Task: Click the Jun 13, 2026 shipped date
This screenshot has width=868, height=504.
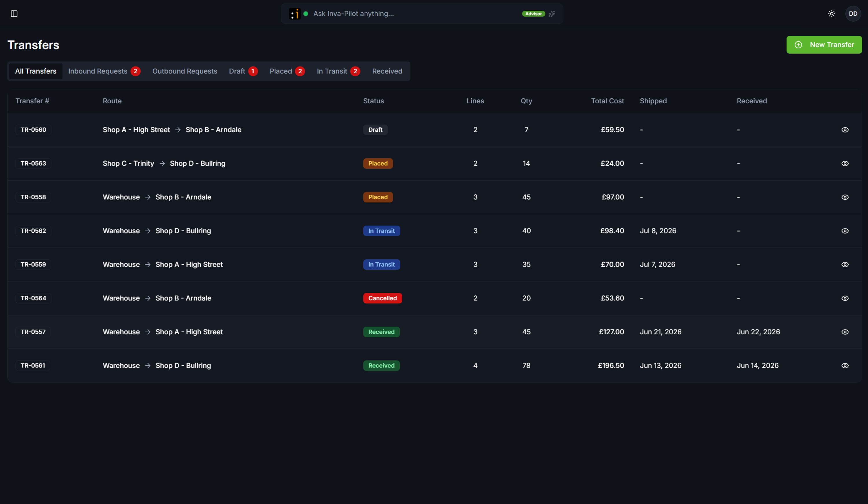Action: click(x=660, y=365)
